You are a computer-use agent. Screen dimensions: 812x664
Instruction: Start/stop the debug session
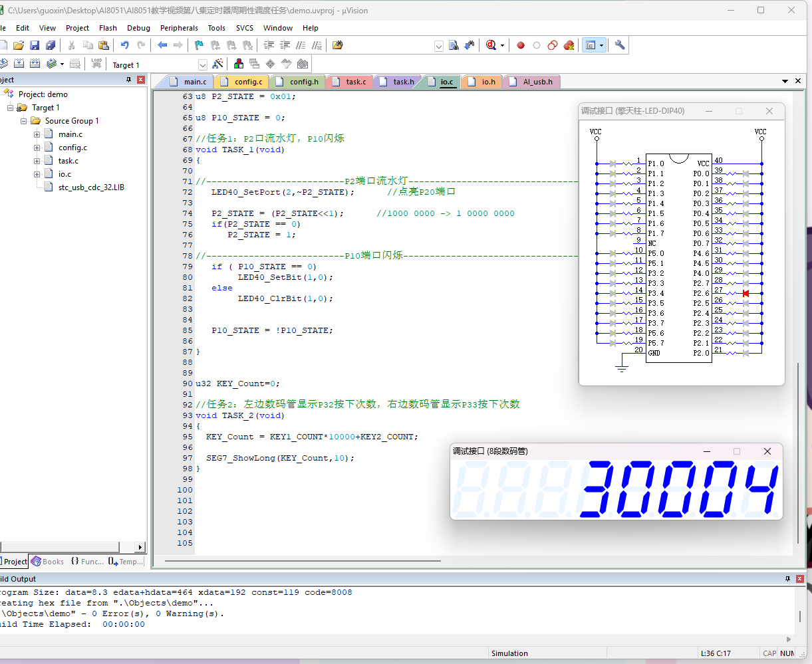[x=491, y=45]
